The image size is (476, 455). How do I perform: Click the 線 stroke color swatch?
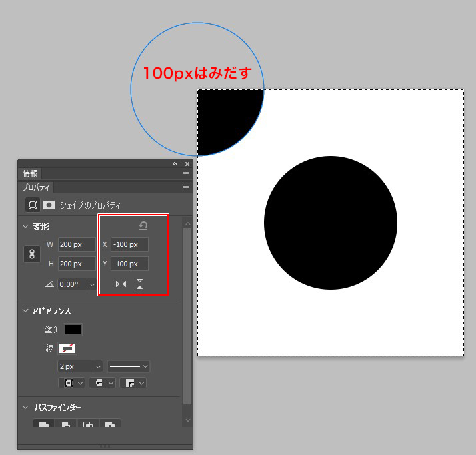68,348
